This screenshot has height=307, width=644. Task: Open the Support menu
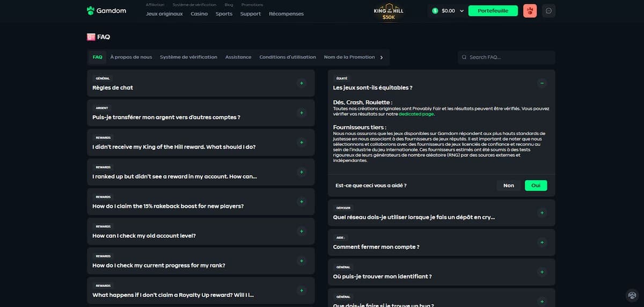click(x=251, y=14)
